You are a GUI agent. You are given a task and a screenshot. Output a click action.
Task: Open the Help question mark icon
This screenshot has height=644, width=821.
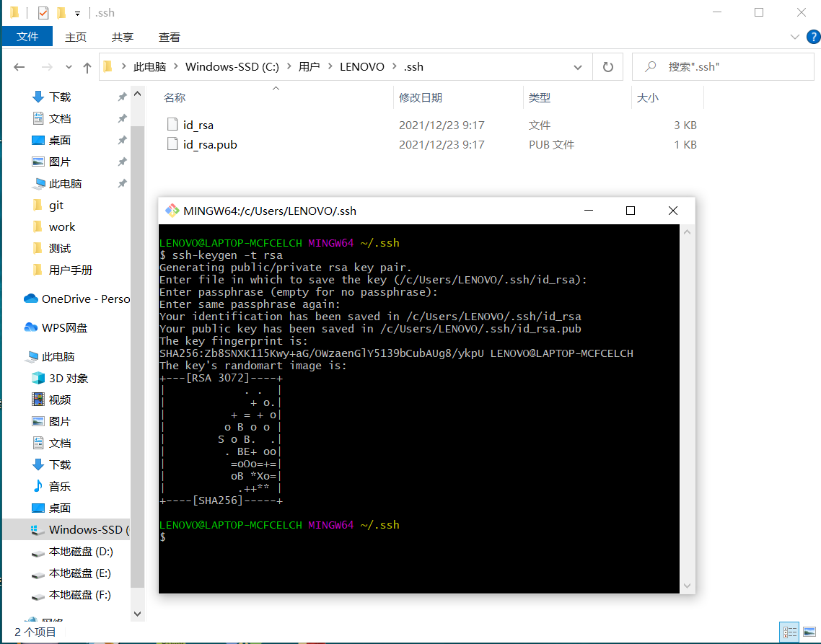coord(813,38)
